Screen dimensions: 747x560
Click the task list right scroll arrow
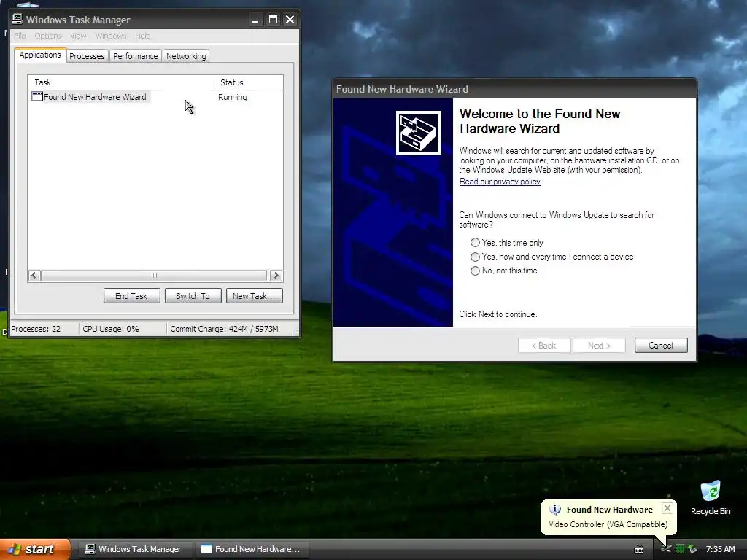276,275
